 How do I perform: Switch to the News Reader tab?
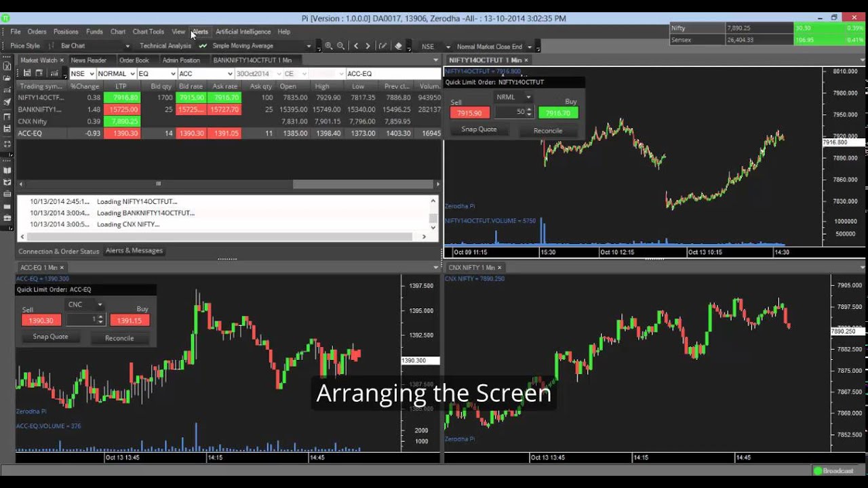coord(89,60)
